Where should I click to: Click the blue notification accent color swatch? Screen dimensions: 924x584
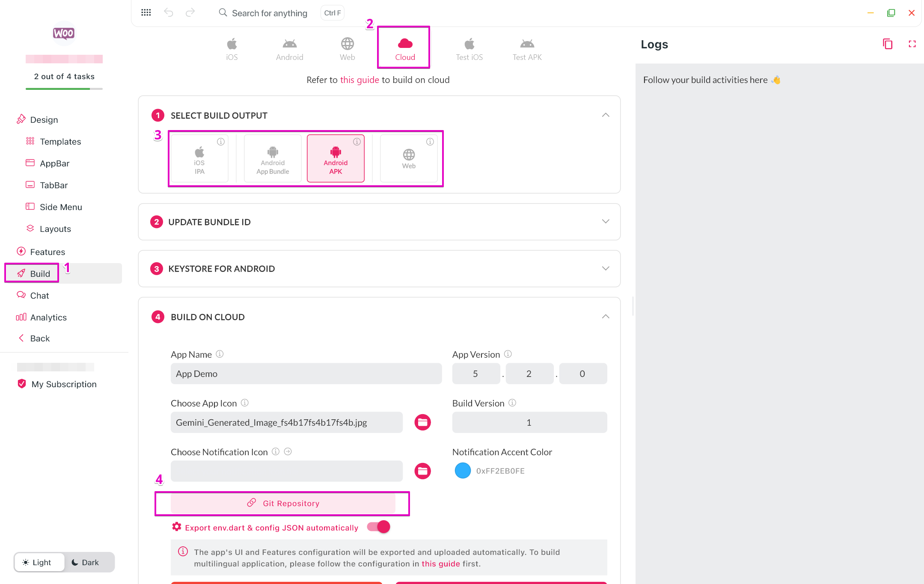463,471
